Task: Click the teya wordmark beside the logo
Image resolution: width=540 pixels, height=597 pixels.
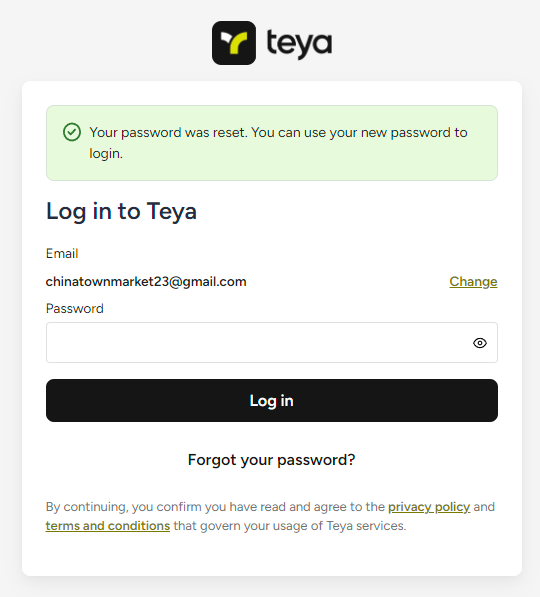Action: 299,43
